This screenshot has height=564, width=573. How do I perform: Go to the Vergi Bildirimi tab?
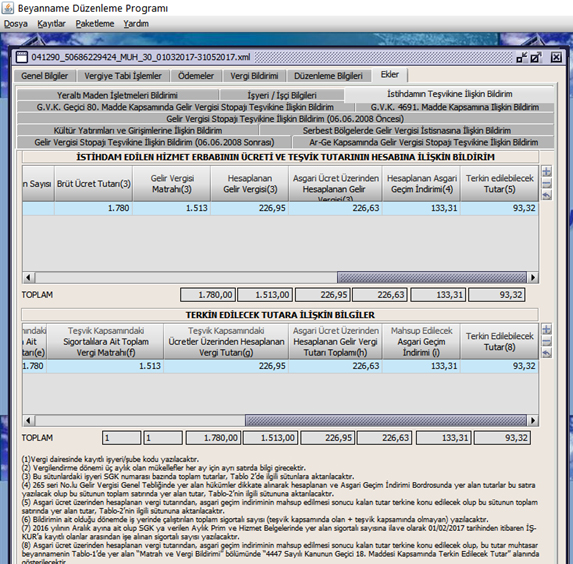254,76
